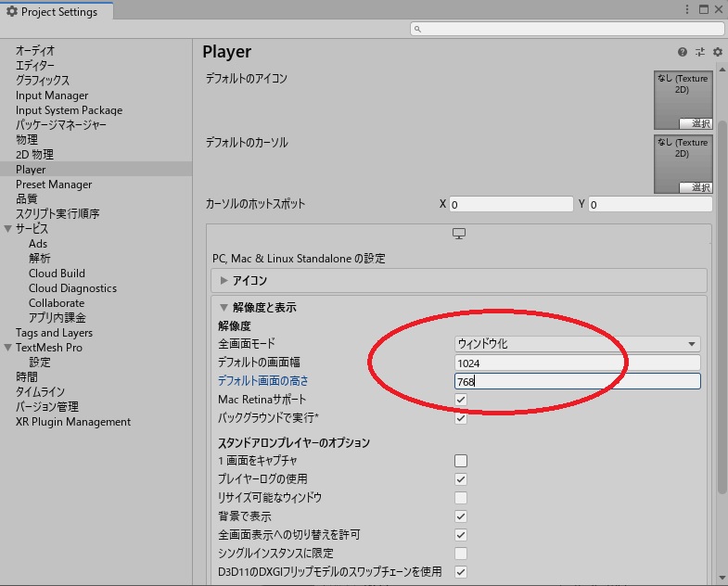Select Ads under サービス

[x=38, y=244]
